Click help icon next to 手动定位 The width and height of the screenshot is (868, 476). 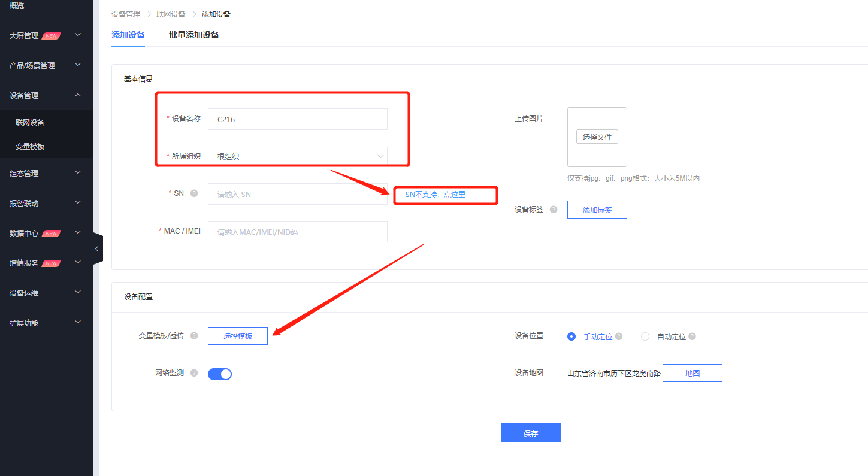[x=619, y=336]
